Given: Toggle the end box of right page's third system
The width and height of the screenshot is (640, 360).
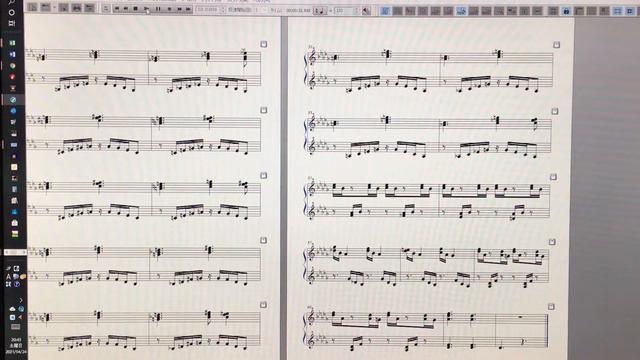Looking at the screenshot, I should (553, 177).
